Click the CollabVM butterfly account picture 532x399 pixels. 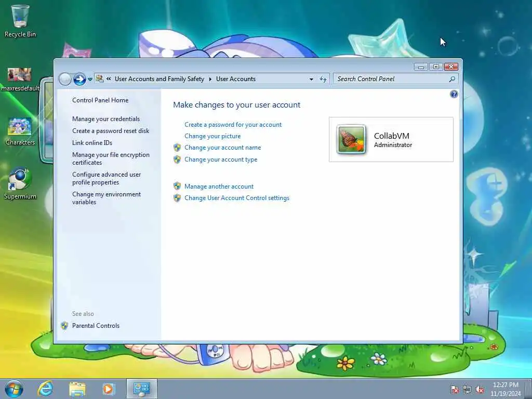pyautogui.click(x=351, y=139)
